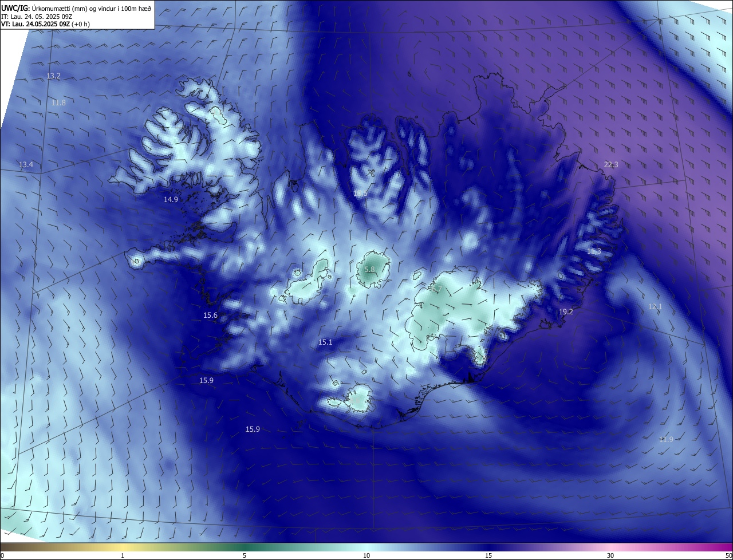This screenshot has width=733, height=560.
Task: Click the 13.4 value label
Action: tap(26, 165)
